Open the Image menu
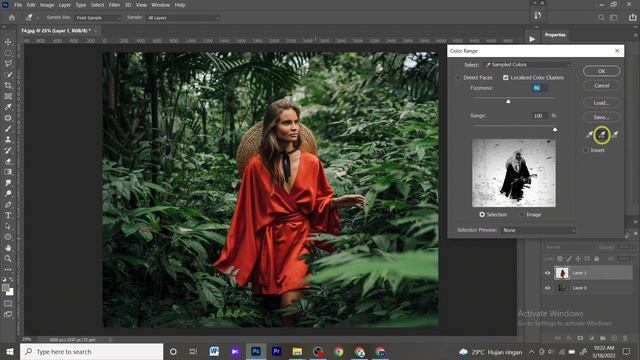This screenshot has height=360, width=640. click(47, 5)
